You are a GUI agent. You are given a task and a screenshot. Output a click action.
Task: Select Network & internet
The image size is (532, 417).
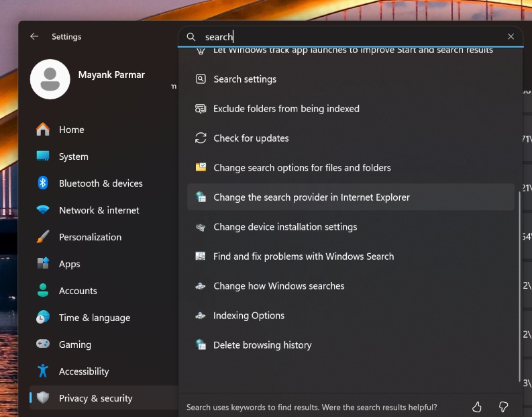point(99,210)
